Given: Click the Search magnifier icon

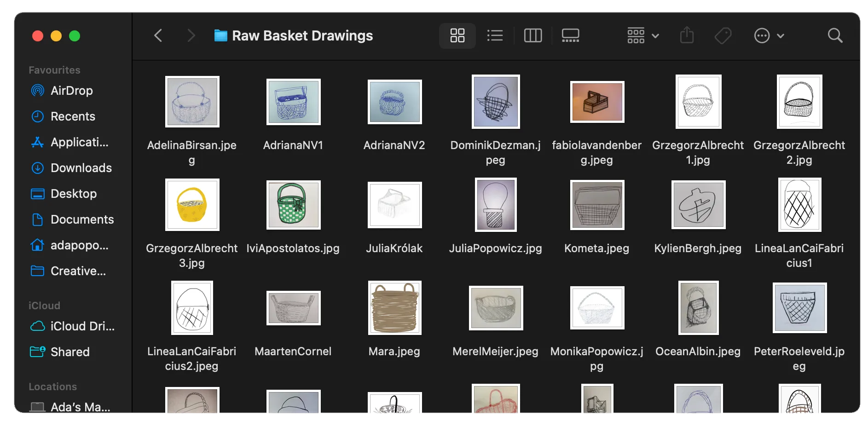Looking at the screenshot, I should (x=835, y=35).
